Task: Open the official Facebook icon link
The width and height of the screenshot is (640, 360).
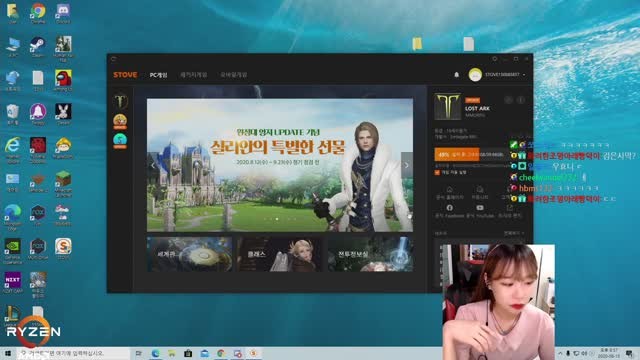Action: coord(449,208)
